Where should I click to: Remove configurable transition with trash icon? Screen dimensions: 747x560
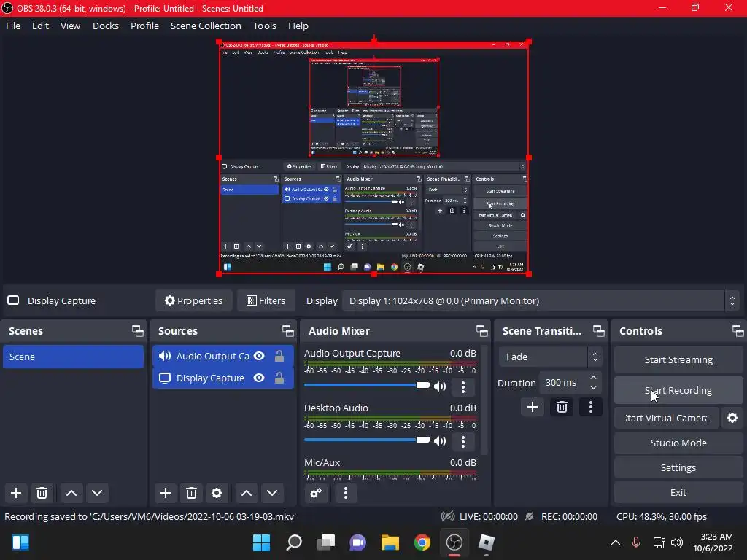click(562, 407)
